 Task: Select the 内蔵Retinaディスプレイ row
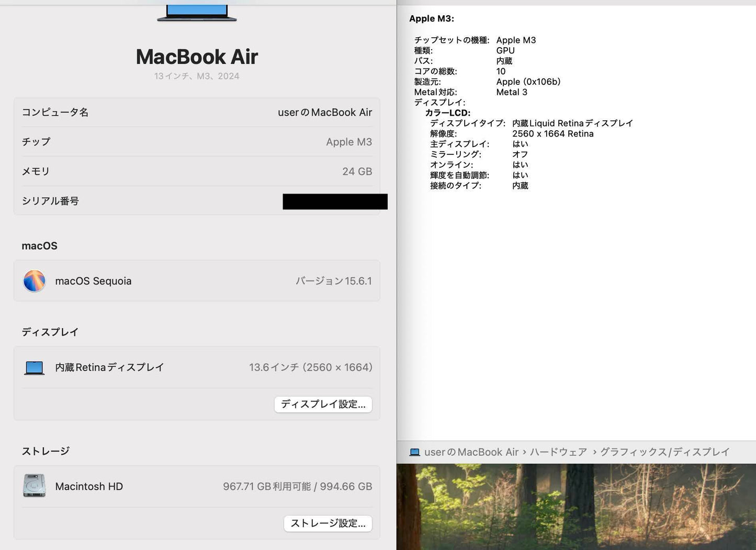click(x=197, y=367)
